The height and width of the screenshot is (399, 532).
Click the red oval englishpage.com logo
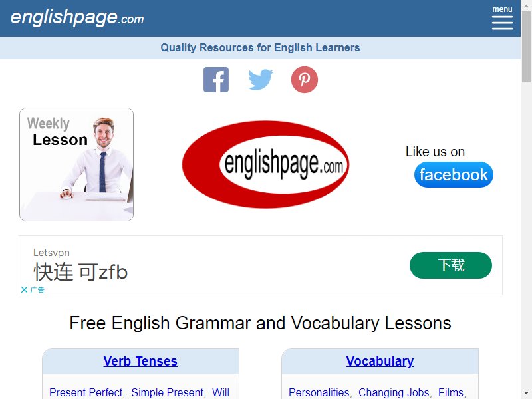[x=265, y=164]
